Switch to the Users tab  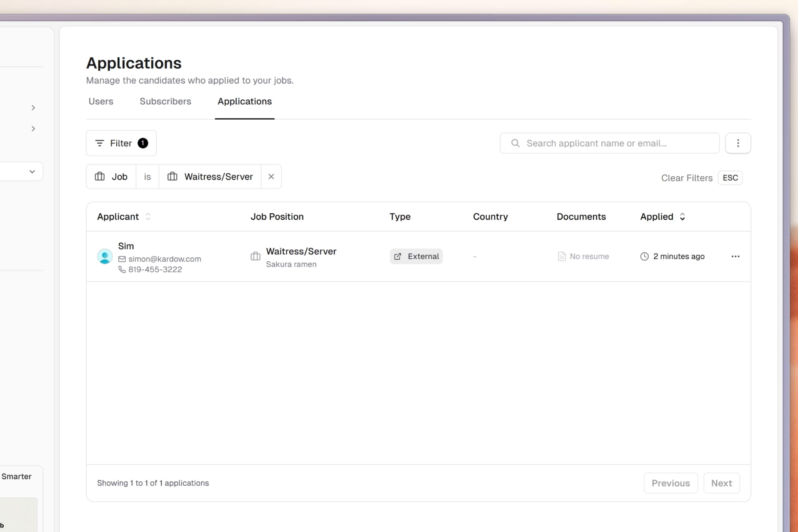pyautogui.click(x=101, y=101)
